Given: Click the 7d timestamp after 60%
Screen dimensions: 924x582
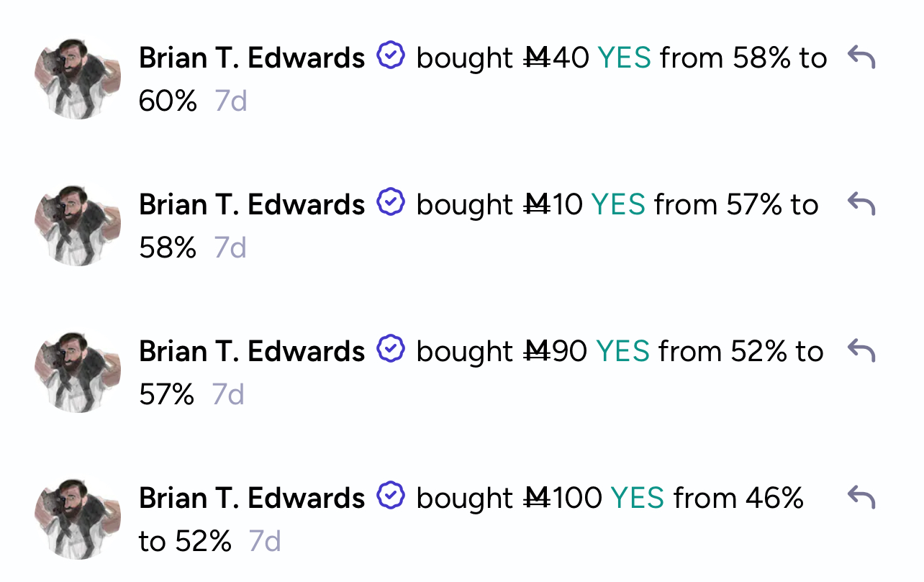Looking at the screenshot, I should (x=231, y=101).
